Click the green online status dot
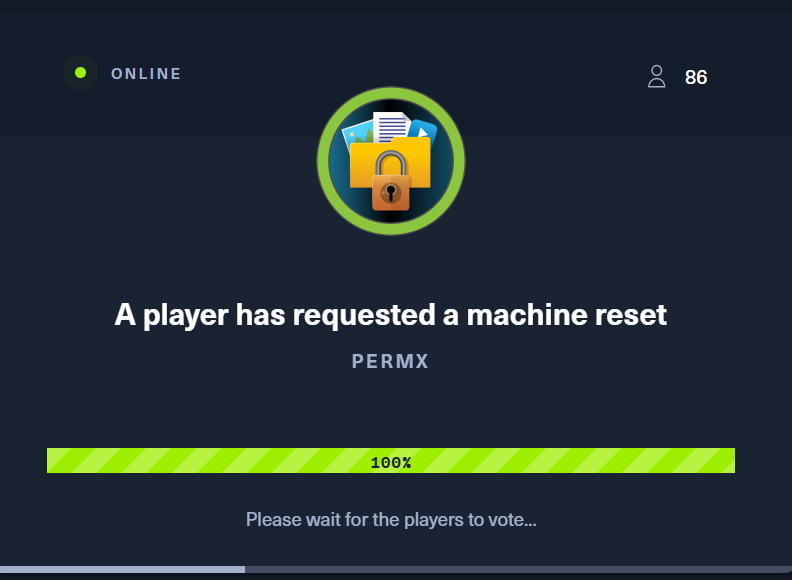The image size is (792, 580). point(80,73)
